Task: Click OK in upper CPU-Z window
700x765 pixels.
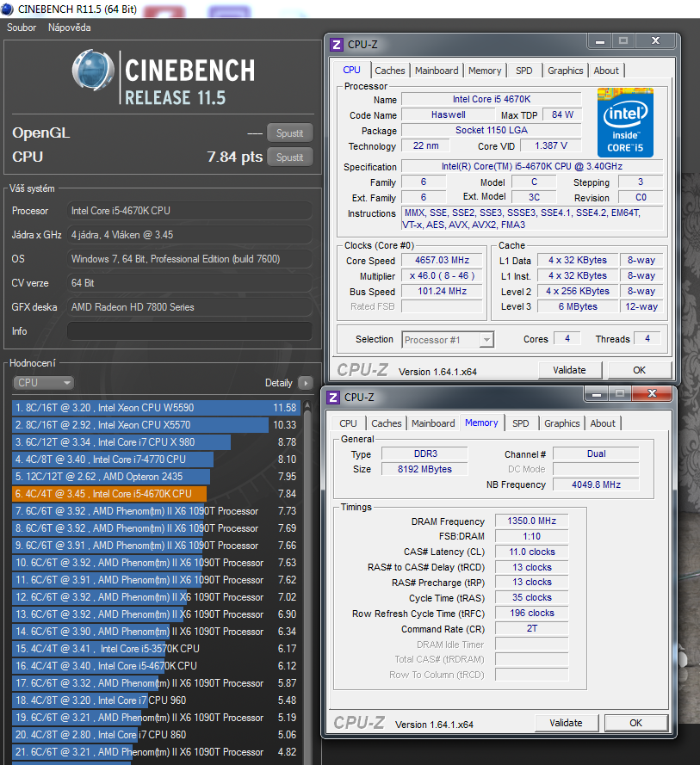Action: tap(640, 370)
